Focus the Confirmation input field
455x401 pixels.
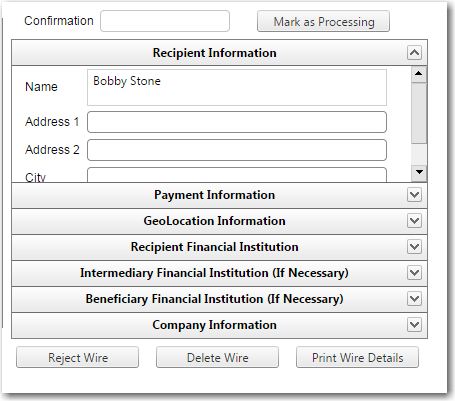(165, 21)
